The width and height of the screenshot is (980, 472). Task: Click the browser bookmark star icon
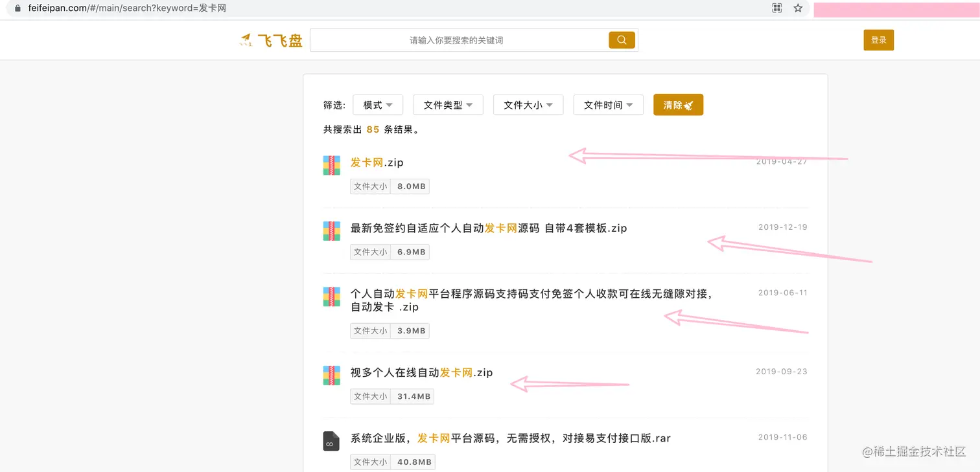(x=798, y=8)
